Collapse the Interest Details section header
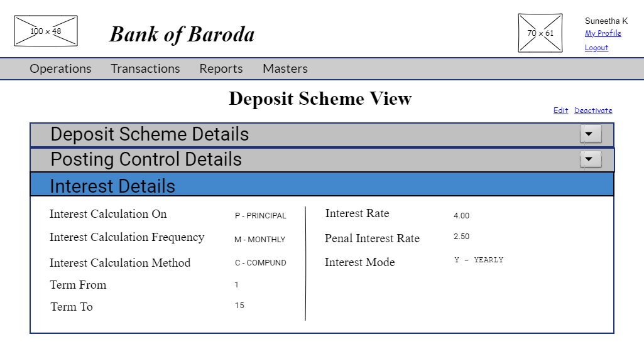 coord(322,184)
